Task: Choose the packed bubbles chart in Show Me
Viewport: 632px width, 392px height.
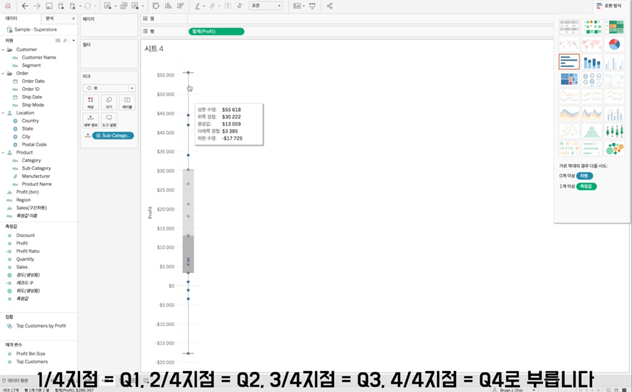Action: coord(614,148)
